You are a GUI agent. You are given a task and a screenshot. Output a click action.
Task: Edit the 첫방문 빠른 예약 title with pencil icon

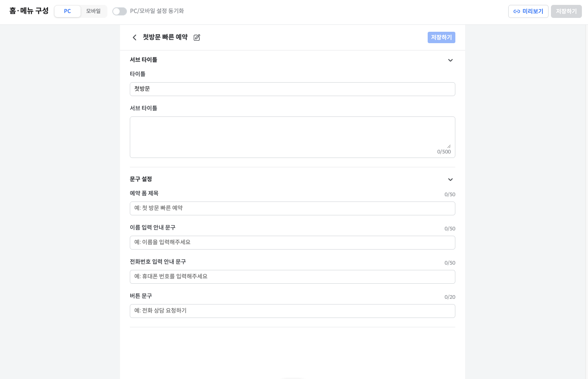tap(197, 37)
